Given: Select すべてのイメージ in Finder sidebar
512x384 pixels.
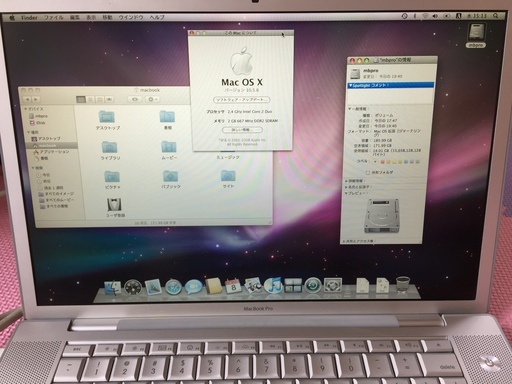Looking at the screenshot, I should tap(56, 194).
